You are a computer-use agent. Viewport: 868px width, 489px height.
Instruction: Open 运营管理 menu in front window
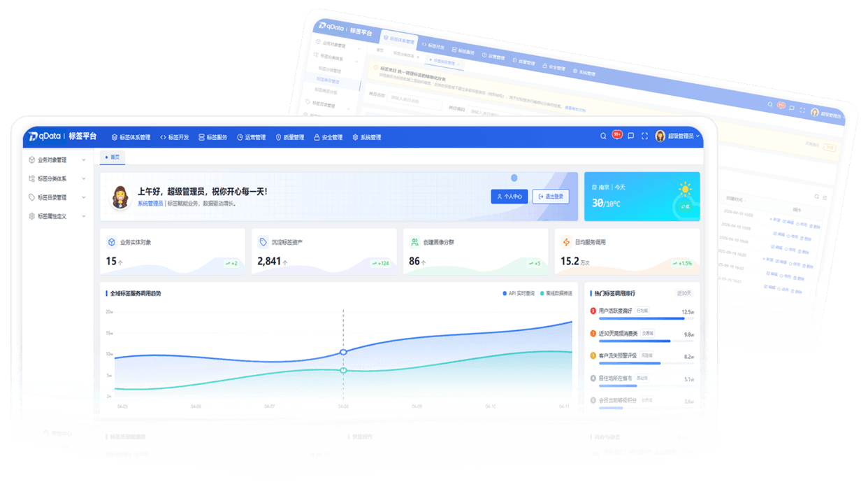coord(252,137)
